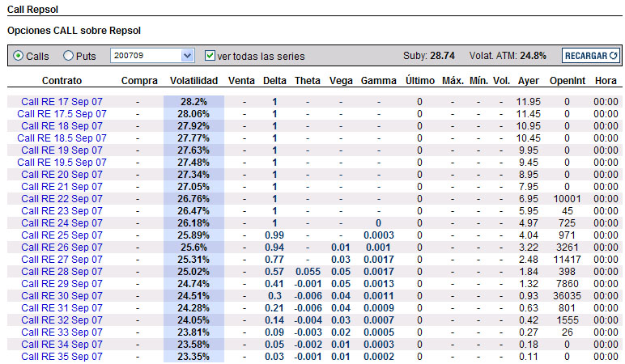Click the 23.35% volatility cell
625x364 pixels.
coord(193,357)
